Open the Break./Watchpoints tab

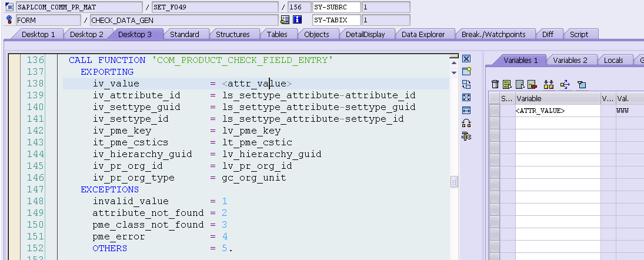click(493, 35)
